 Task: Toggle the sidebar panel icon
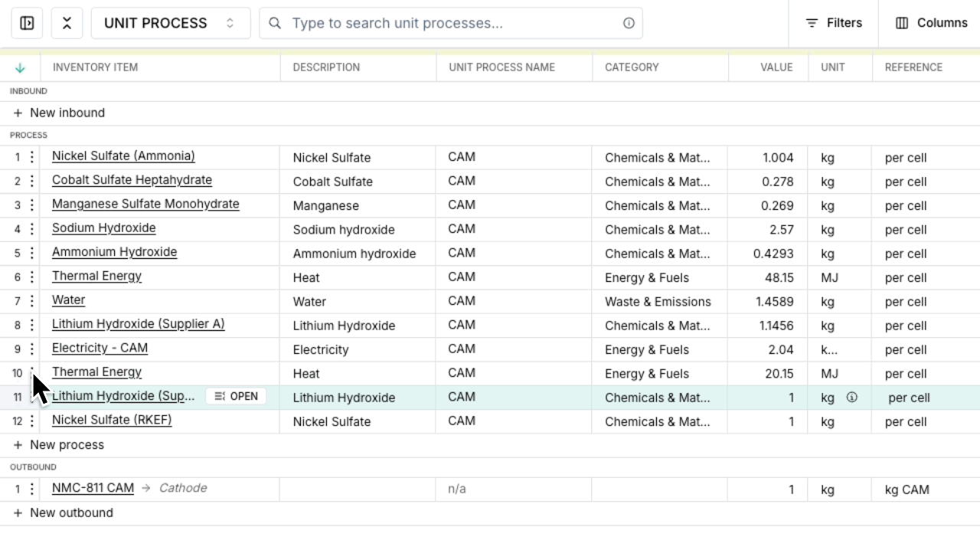[x=28, y=23]
